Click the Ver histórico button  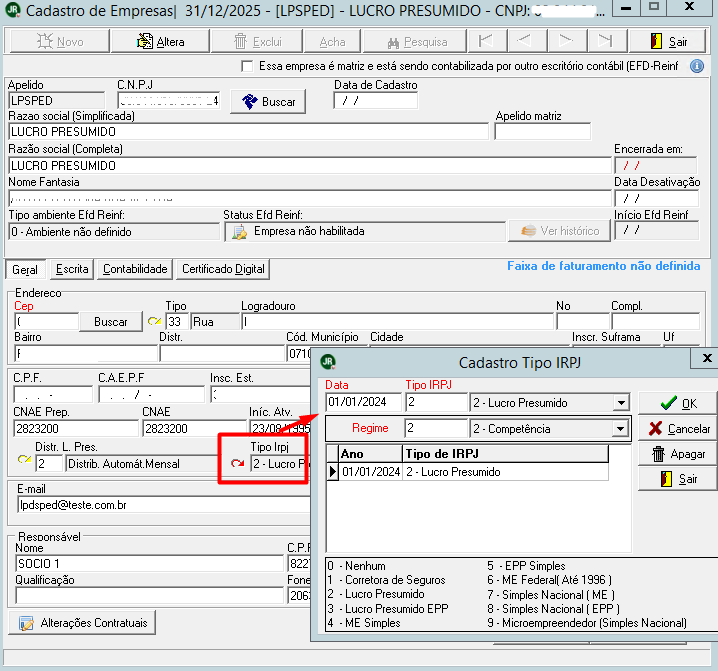[560, 231]
